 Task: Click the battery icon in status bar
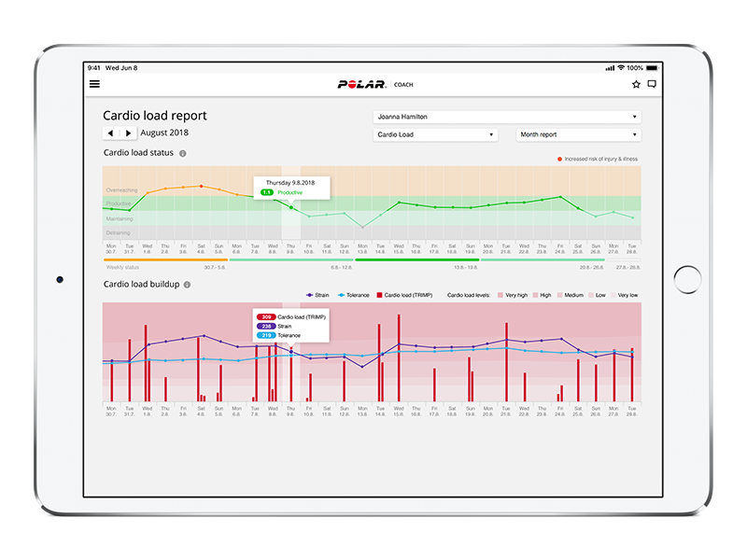point(652,68)
